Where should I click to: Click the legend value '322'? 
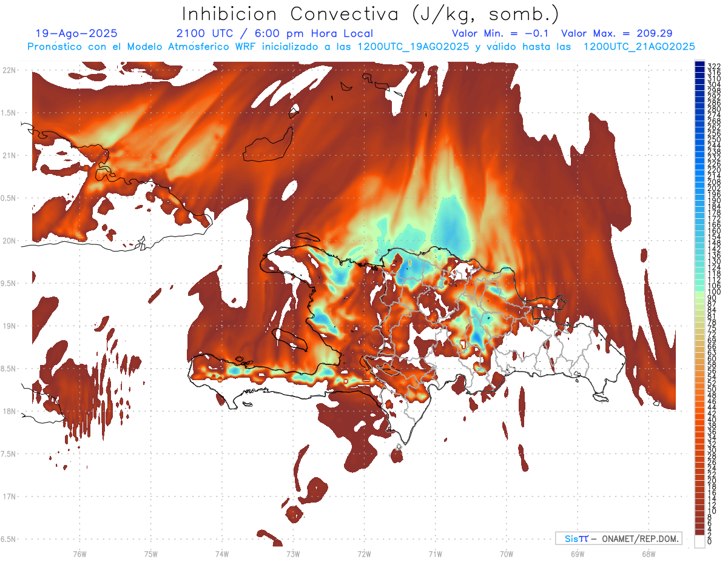point(714,65)
